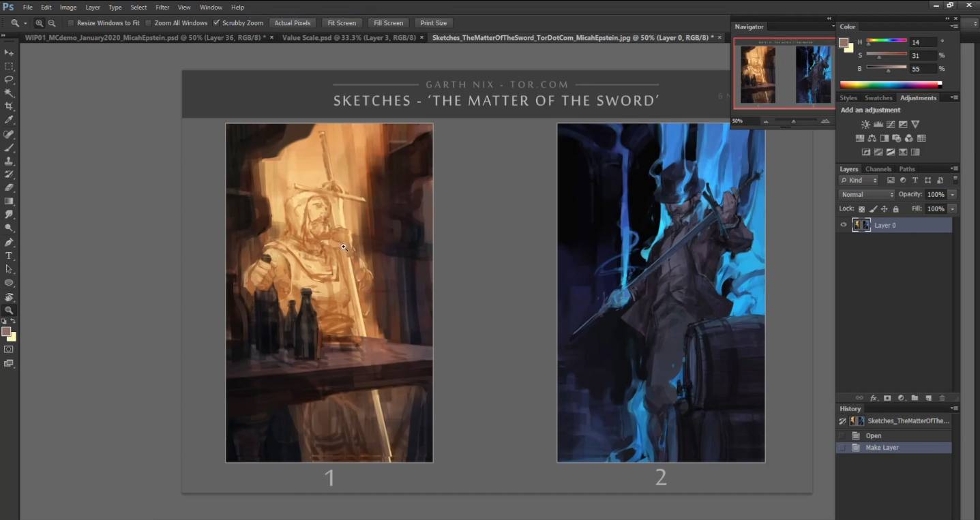
Task: Click the Fit Screen button
Action: pos(342,23)
